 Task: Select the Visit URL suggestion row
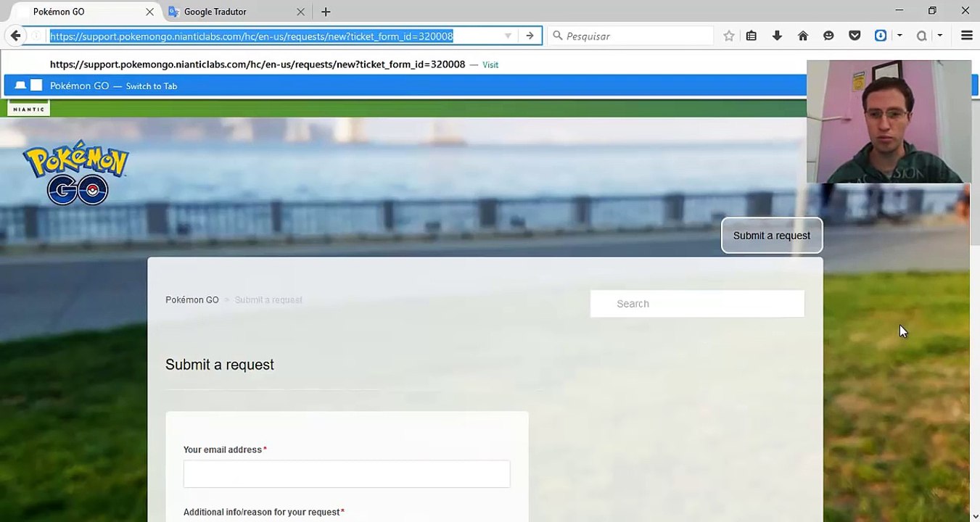[x=405, y=65]
